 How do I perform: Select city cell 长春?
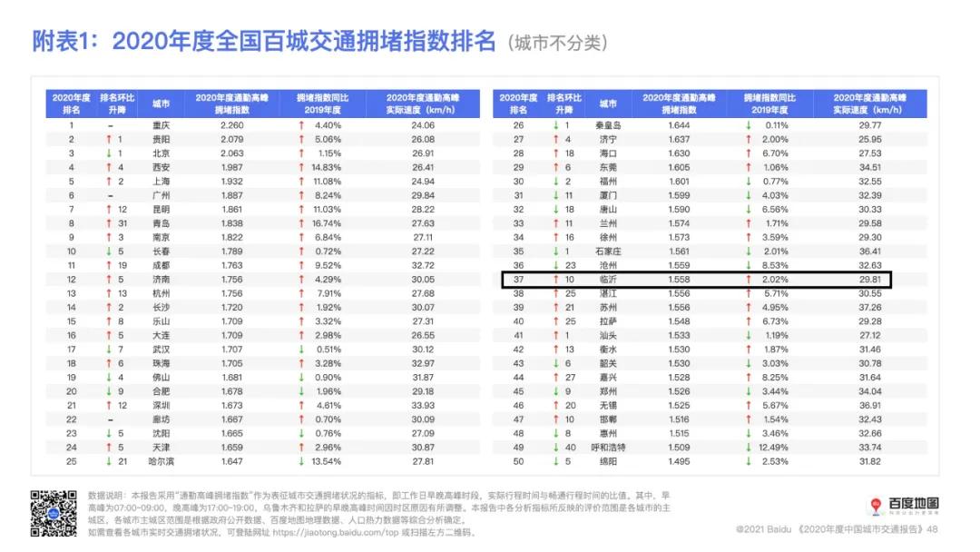point(162,251)
